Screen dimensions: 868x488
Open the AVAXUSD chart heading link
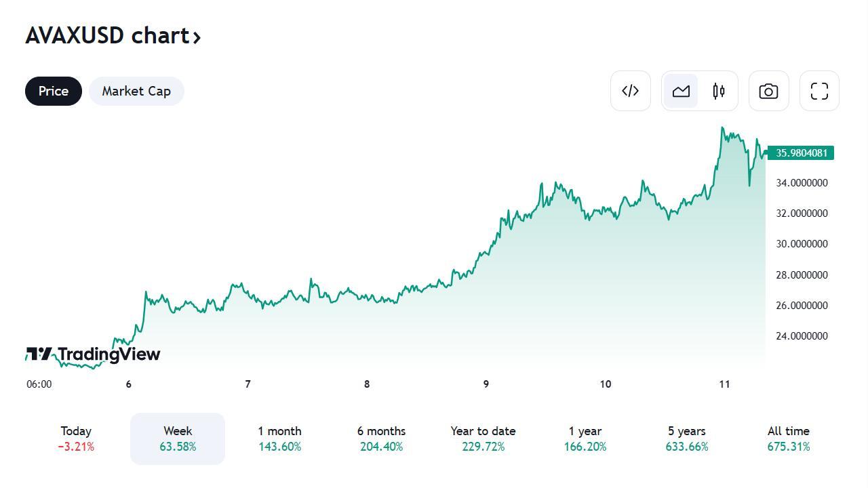pos(107,35)
